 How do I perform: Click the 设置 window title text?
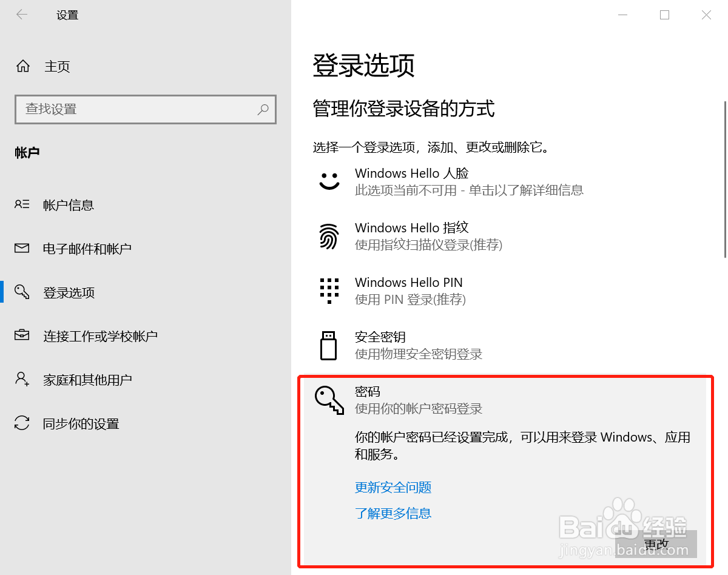point(67,15)
